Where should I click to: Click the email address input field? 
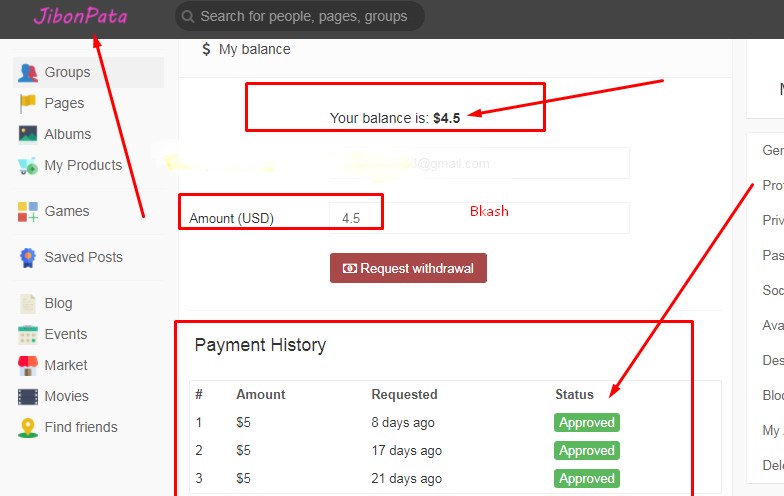pos(480,163)
